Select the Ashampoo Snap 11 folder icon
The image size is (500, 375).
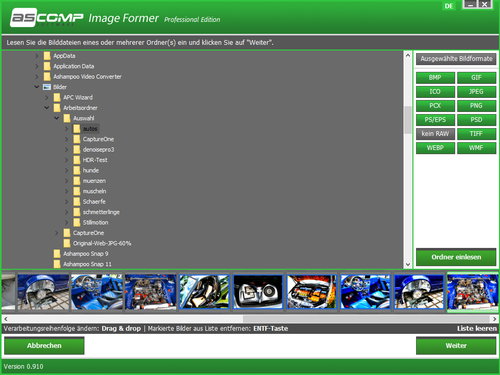[x=57, y=264]
